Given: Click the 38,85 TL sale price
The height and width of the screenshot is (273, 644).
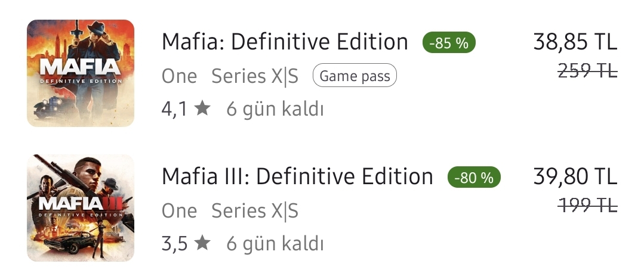Looking at the screenshot, I should click(x=575, y=42).
